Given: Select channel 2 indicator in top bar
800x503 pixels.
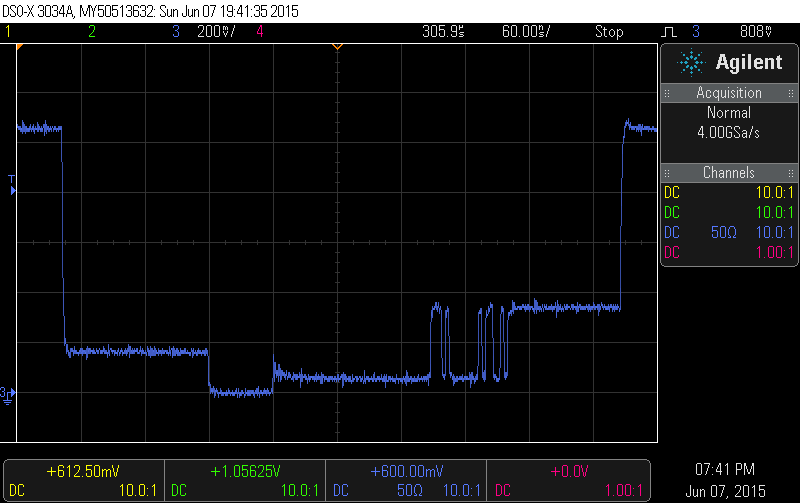Looking at the screenshot, I should click(92, 32).
